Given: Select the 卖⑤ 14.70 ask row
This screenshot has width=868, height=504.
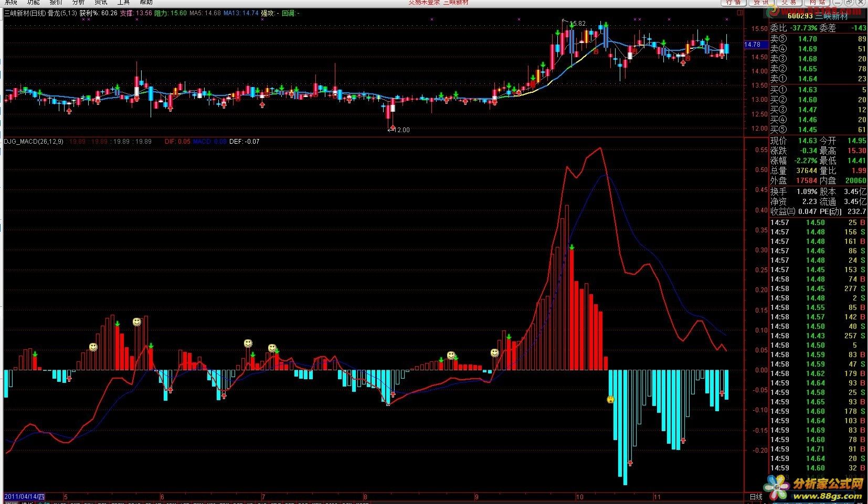Looking at the screenshot, I should [x=818, y=39].
